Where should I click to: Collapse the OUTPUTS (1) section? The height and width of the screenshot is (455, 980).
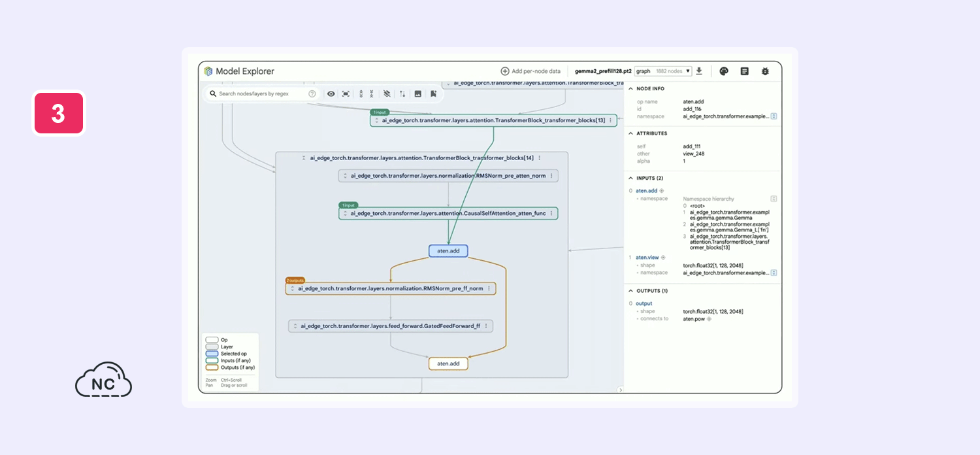pyautogui.click(x=630, y=291)
